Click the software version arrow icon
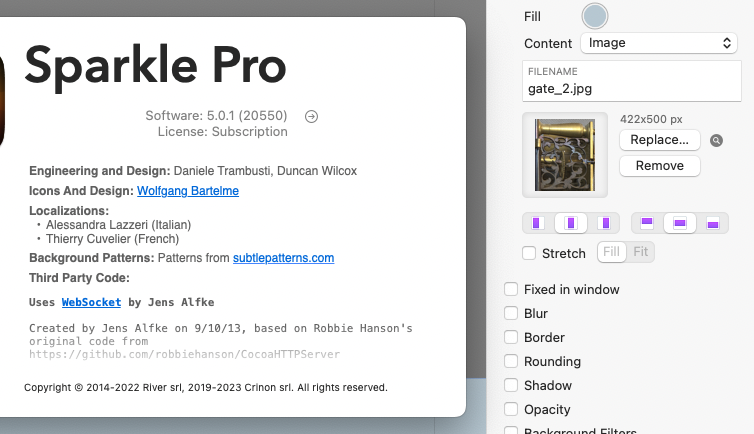754x434 pixels. 312,116
